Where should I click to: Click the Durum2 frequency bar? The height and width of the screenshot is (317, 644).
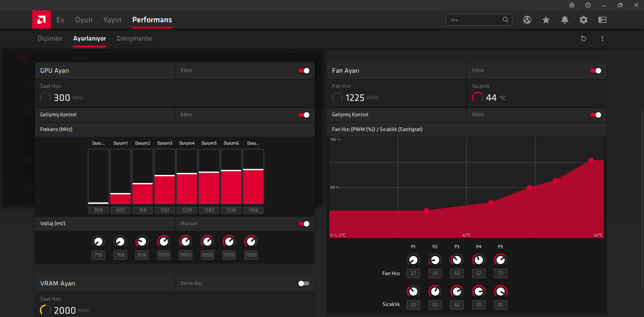click(143, 177)
